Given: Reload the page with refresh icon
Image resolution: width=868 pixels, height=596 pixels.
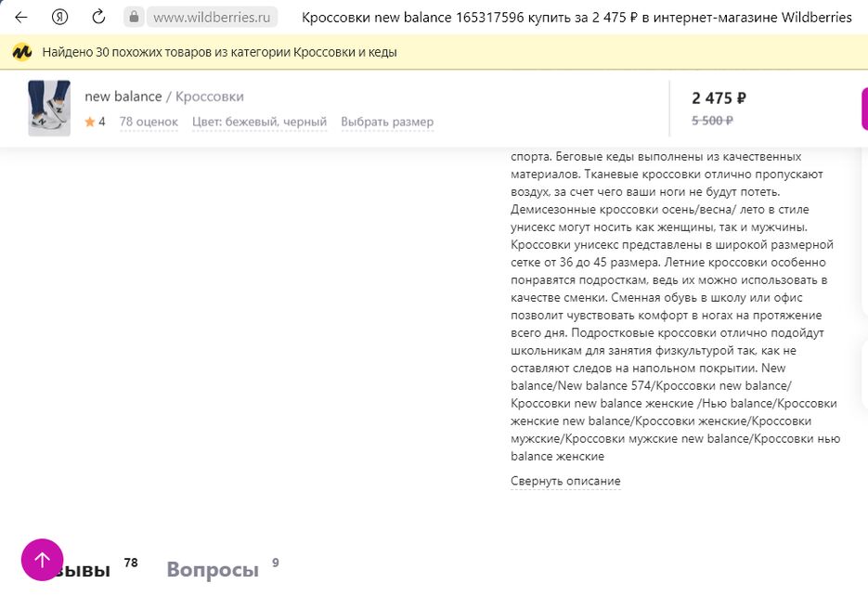Looking at the screenshot, I should click(99, 17).
